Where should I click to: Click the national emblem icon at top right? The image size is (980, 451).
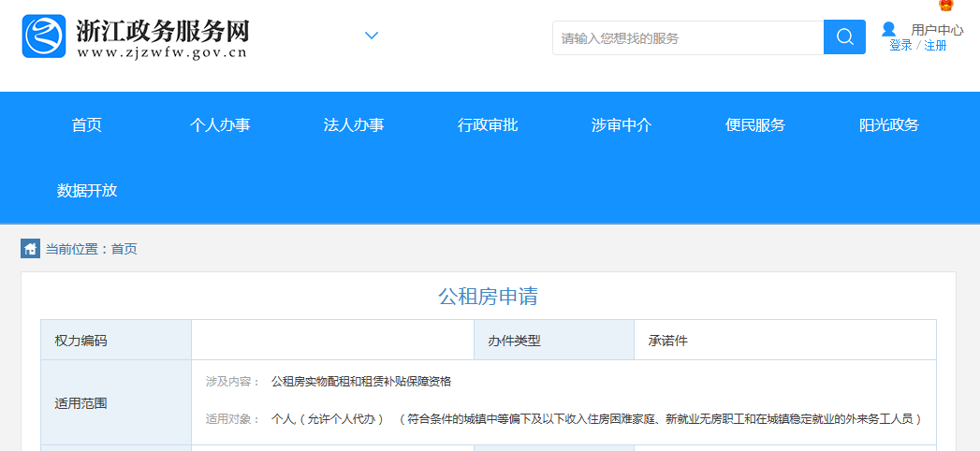pos(945,6)
